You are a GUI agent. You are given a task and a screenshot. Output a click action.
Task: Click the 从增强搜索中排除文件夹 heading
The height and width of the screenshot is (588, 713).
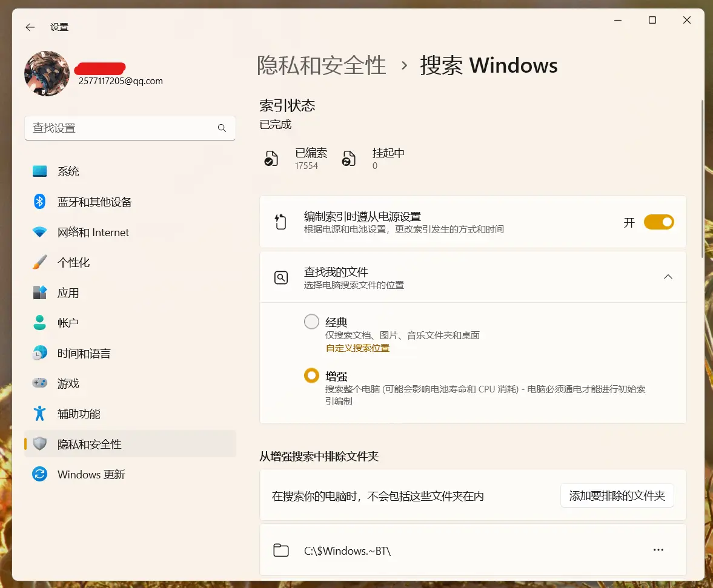[x=319, y=456]
